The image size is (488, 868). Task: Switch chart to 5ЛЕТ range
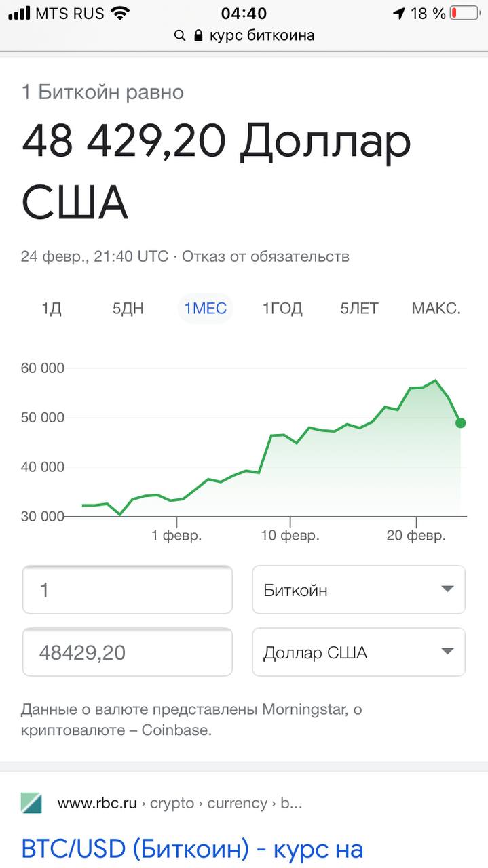pyautogui.click(x=359, y=309)
